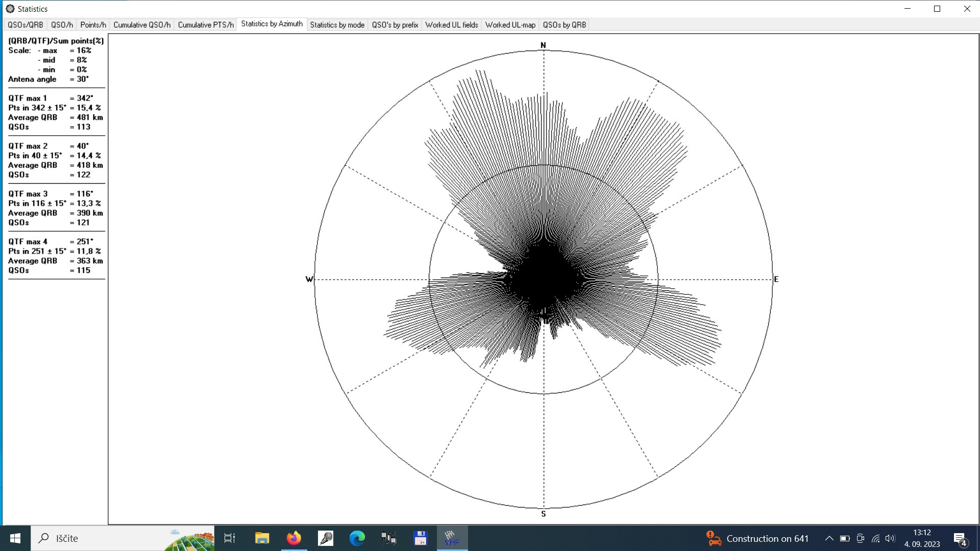Click the 'QSOs = 121' line

coord(49,222)
